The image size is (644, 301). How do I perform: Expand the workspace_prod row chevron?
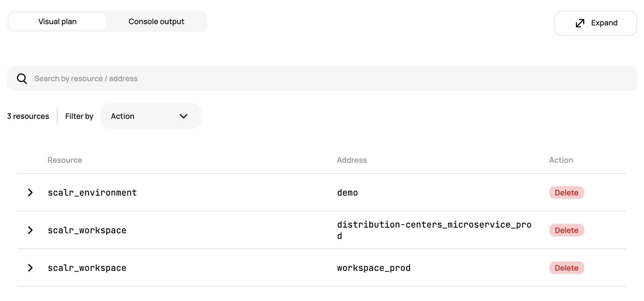pos(30,268)
